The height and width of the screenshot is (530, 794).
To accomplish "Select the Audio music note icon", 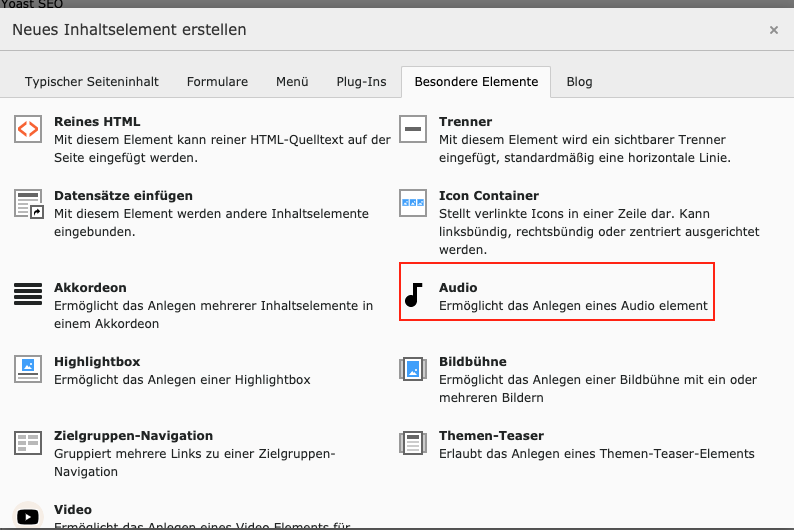I will (413, 294).
